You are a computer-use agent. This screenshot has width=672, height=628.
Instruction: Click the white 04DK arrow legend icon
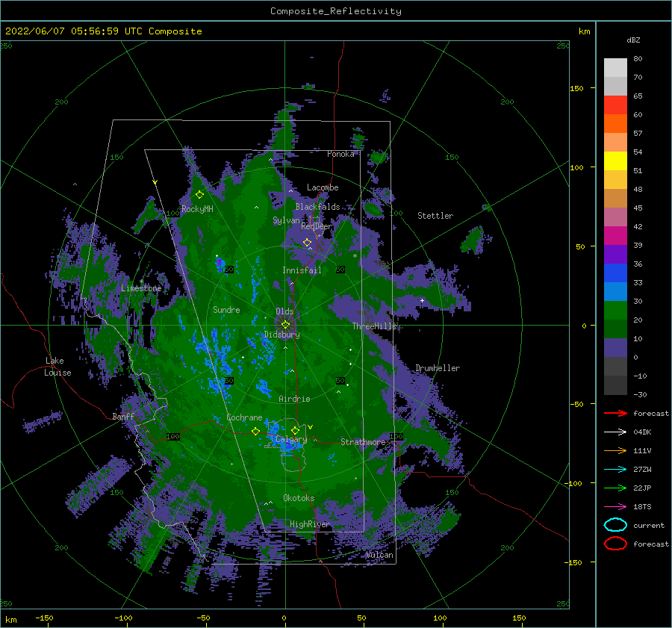click(615, 432)
